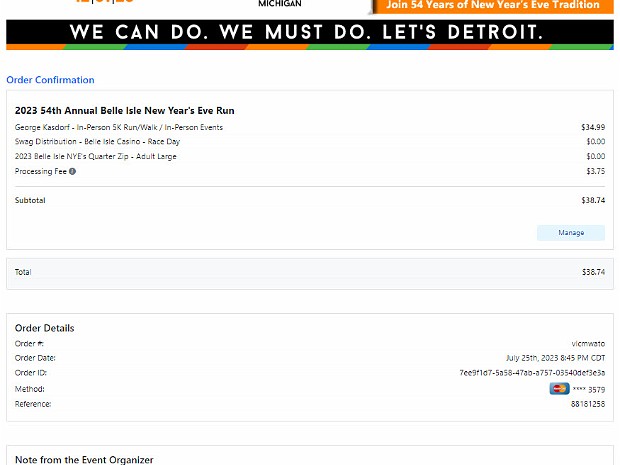Click the Total row amount
Screen dimensions: 620x465
[592, 272]
